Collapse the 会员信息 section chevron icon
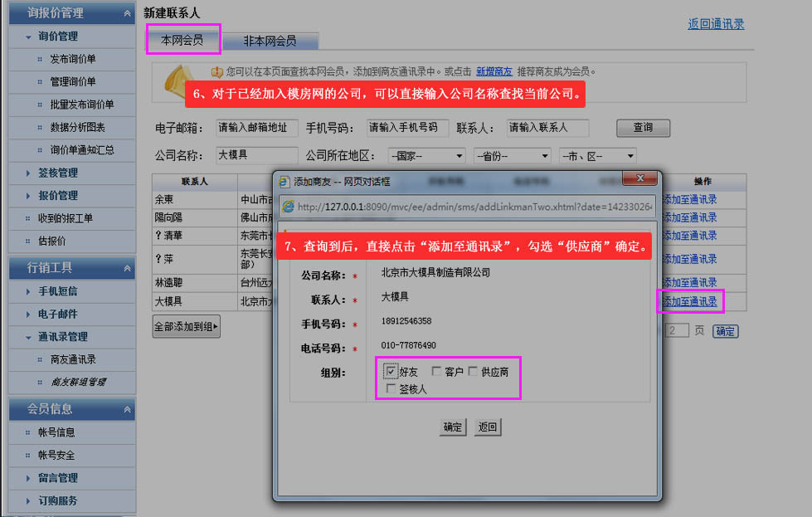 pos(127,409)
